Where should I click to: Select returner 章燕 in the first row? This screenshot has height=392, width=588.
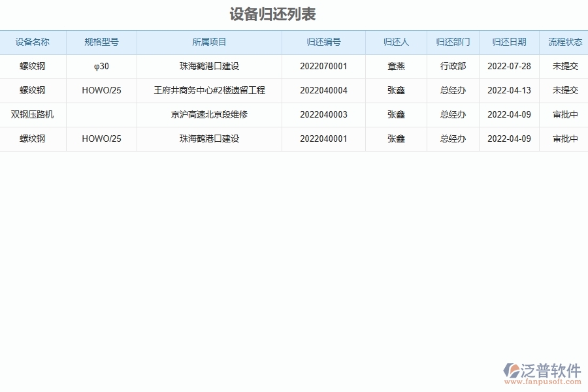[x=397, y=66]
